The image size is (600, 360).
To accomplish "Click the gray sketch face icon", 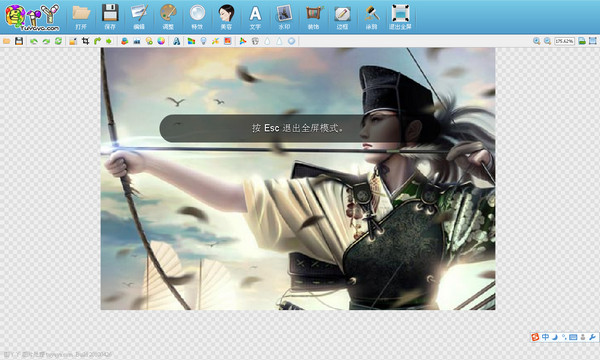I will (x=255, y=41).
